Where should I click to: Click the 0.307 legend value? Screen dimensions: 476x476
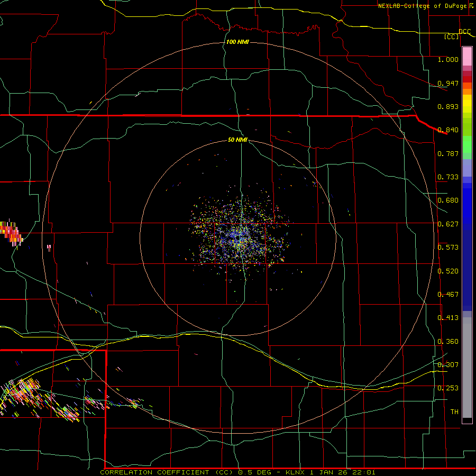(x=448, y=365)
